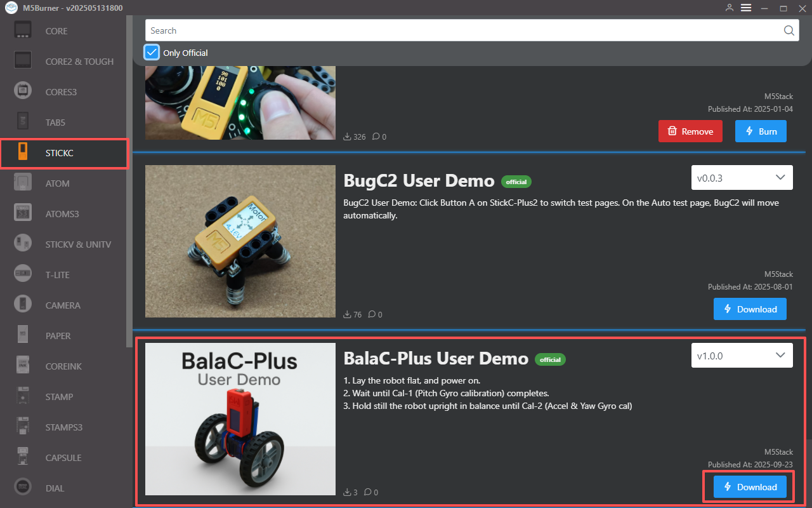Viewport: 812px width, 508px height.
Task: Click the sidebar vertical scrollbar
Action: (x=129, y=190)
